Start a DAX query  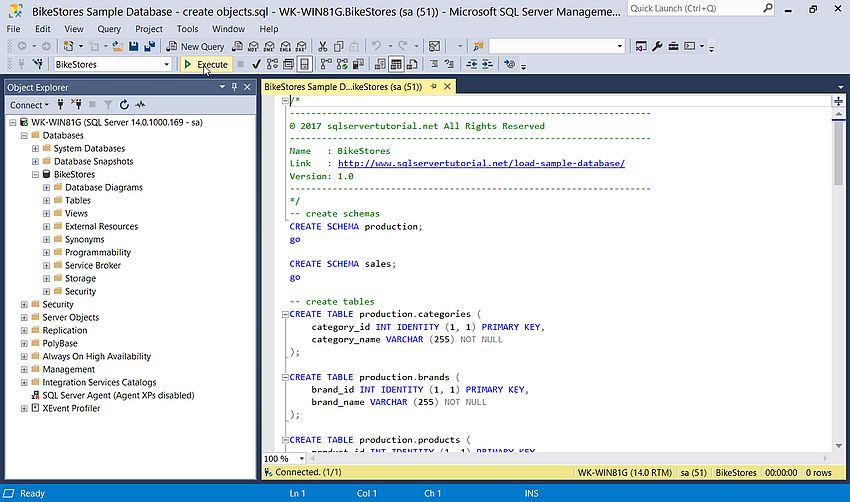(301, 47)
